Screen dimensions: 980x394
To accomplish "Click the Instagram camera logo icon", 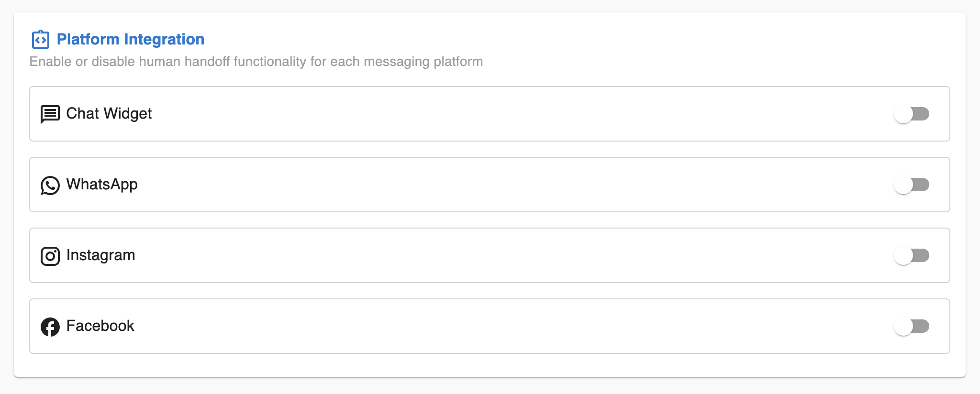I will (50, 256).
